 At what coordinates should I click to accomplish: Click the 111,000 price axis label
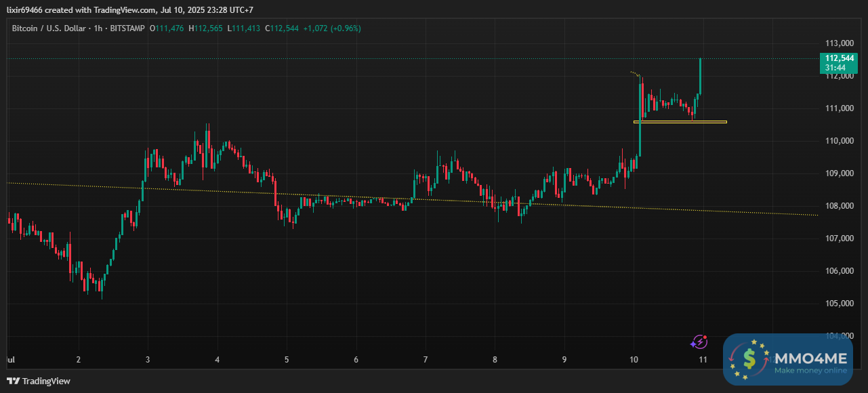tap(839, 108)
